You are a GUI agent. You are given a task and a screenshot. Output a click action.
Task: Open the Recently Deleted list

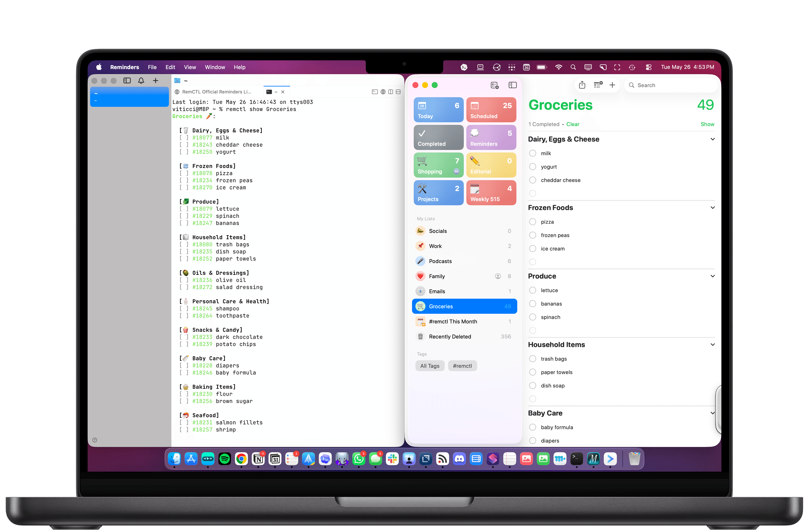pyautogui.click(x=464, y=337)
